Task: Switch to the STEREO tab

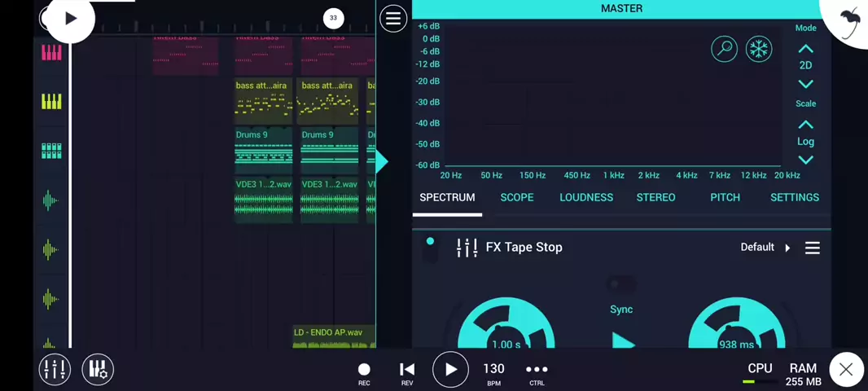Action: pyautogui.click(x=655, y=198)
